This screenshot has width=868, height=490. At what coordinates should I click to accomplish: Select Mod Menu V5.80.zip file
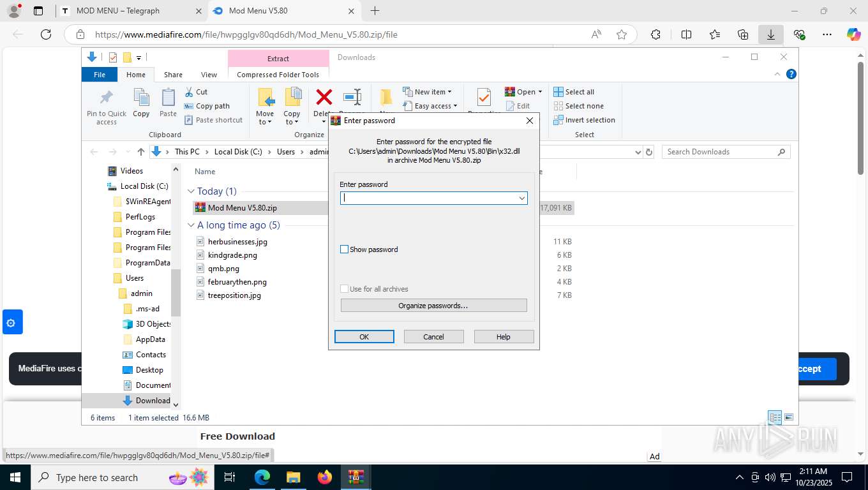(243, 208)
